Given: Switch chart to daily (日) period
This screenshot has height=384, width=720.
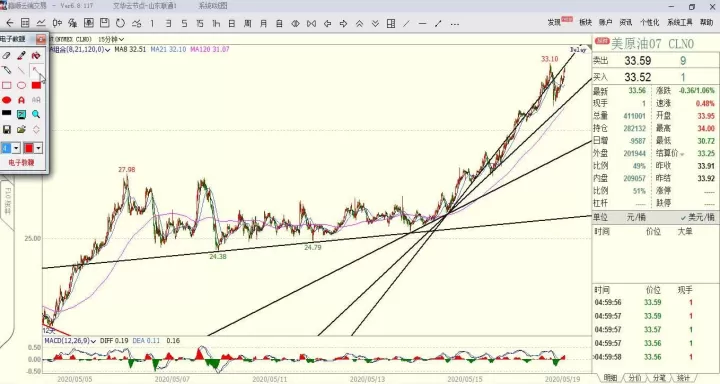Looking at the screenshot, I should pos(232,23).
